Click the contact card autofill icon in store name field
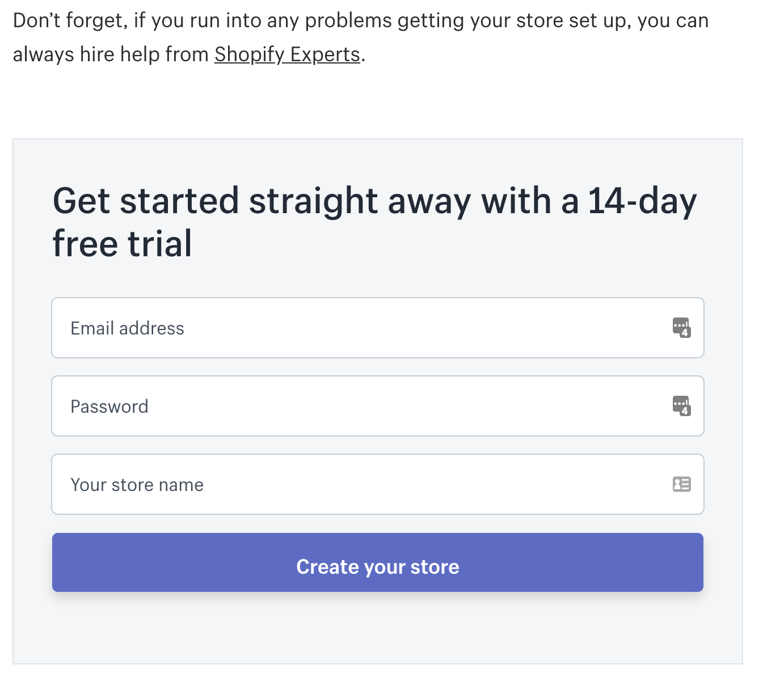 tap(681, 484)
